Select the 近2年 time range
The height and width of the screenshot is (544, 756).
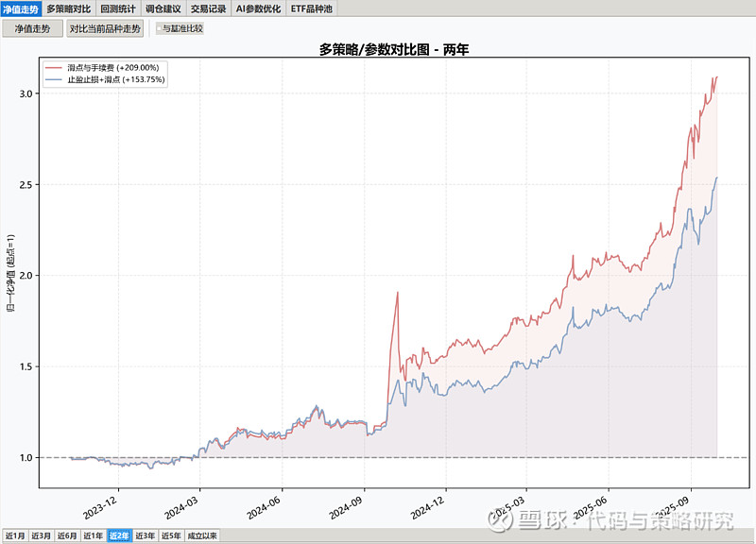click(x=119, y=535)
